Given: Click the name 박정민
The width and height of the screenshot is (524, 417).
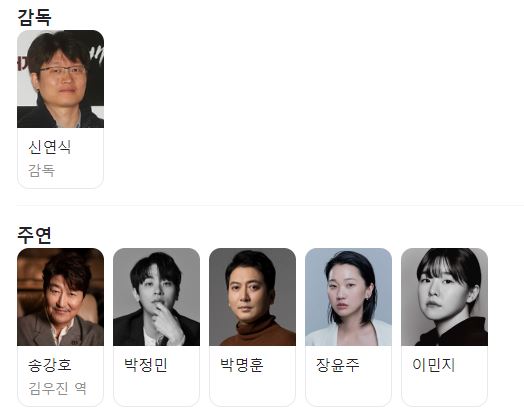Looking at the screenshot, I should (x=145, y=365).
